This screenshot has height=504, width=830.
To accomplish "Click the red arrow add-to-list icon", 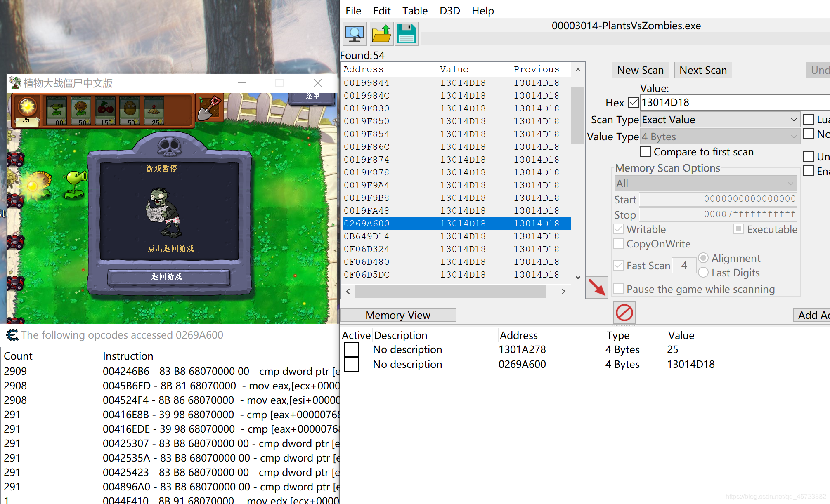I will 597,287.
